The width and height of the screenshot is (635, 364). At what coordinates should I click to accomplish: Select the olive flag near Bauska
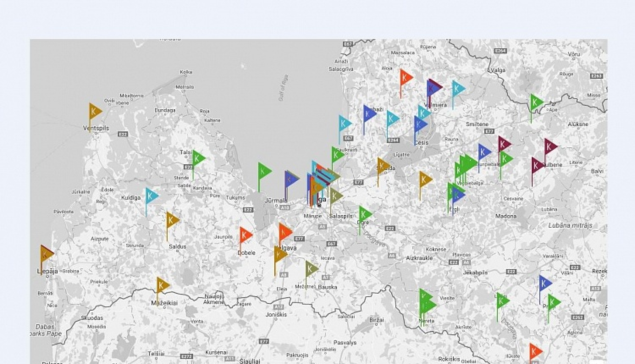(x=311, y=269)
